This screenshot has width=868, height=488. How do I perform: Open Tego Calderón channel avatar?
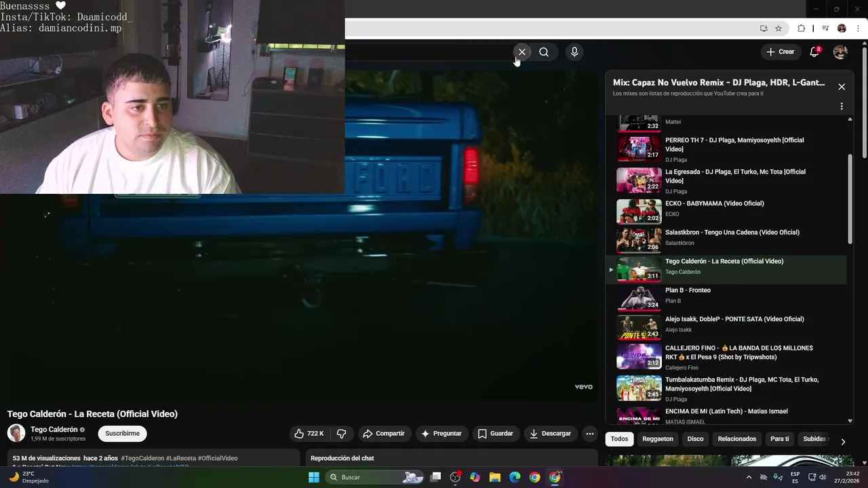click(x=16, y=433)
